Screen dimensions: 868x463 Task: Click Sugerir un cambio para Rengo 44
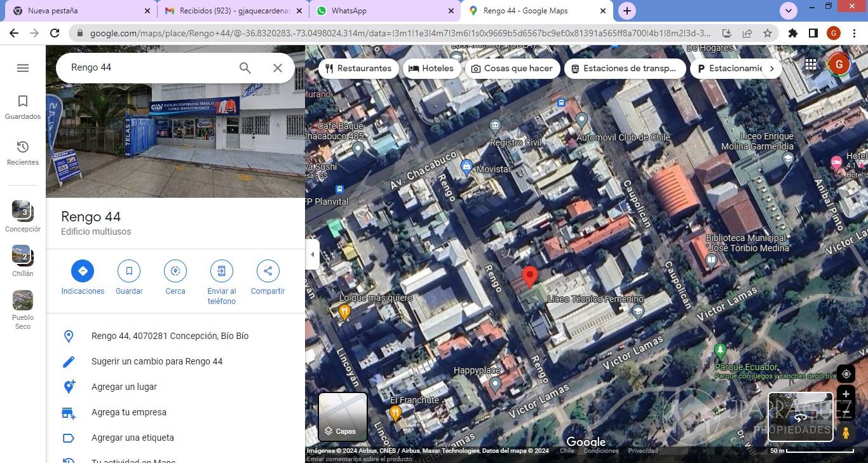pyautogui.click(x=157, y=361)
